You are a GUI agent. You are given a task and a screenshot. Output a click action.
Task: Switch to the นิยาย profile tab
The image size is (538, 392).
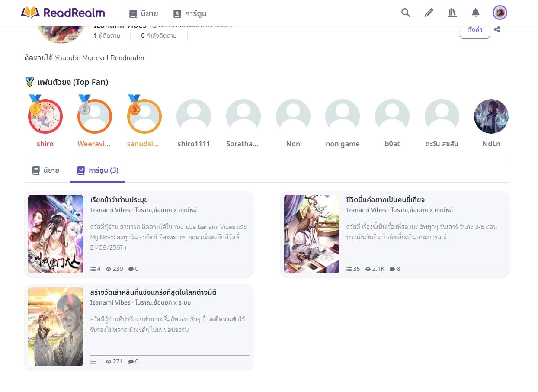[x=45, y=170]
